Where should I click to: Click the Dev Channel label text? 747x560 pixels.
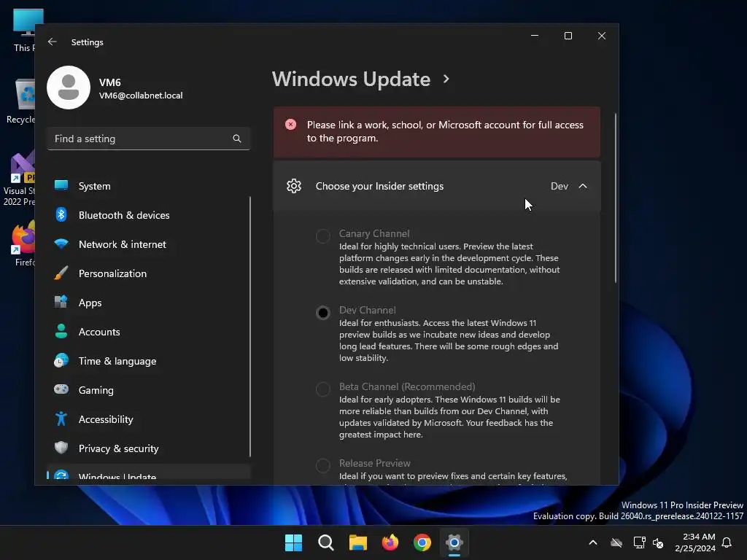click(x=368, y=310)
